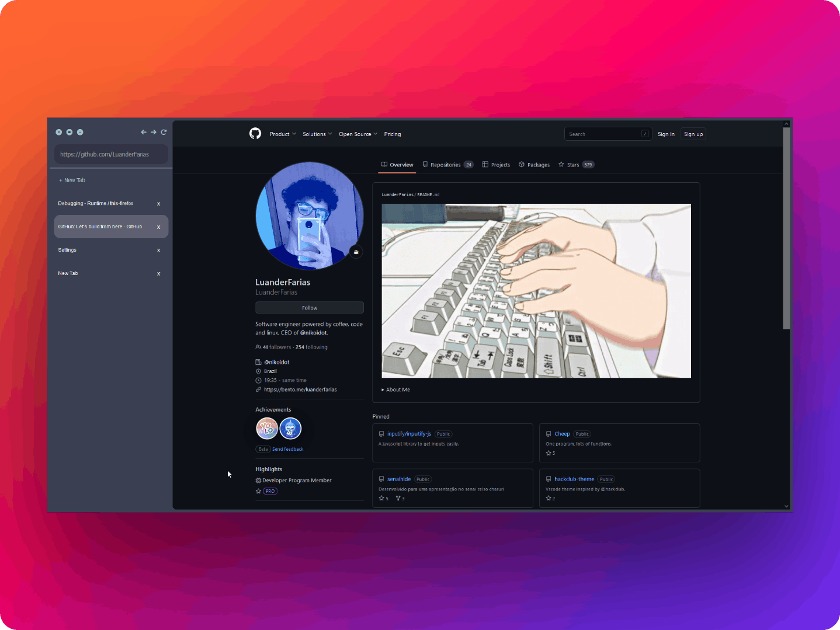
Task: Click the Cheep star count icon
Action: tap(549, 453)
